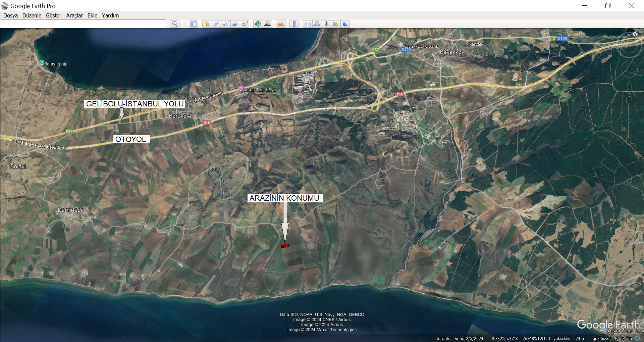
Task: Choose the Add Image Overlay tool
Action: [235, 24]
